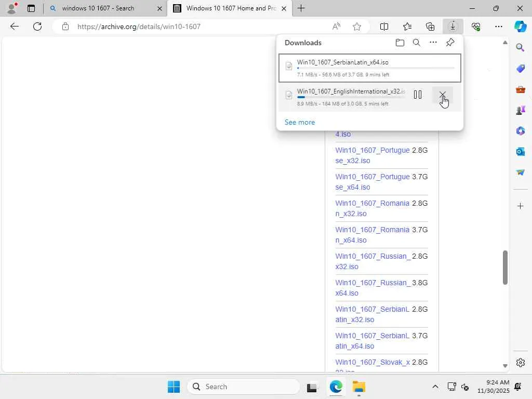Viewport: 532px width, 399px height.
Task: Open the Favorites list
Action: [407, 26]
